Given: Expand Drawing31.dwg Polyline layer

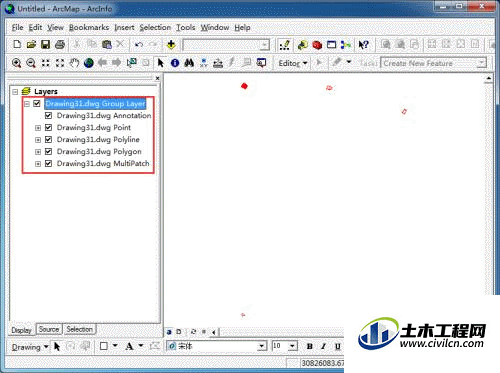Looking at the screenshot, I should (38, 140).
